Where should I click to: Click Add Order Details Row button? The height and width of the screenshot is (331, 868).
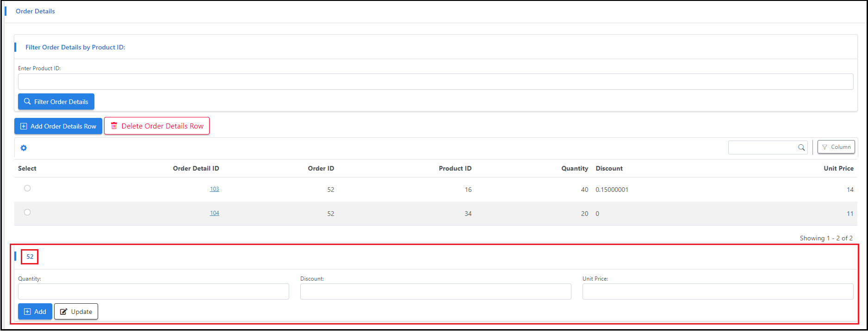(x=58, y=126)
